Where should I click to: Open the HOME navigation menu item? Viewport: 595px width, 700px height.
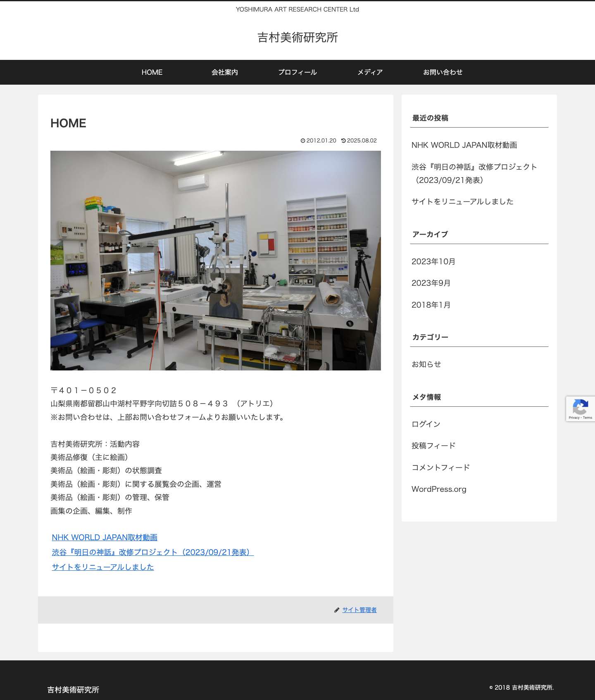[152, 72]
